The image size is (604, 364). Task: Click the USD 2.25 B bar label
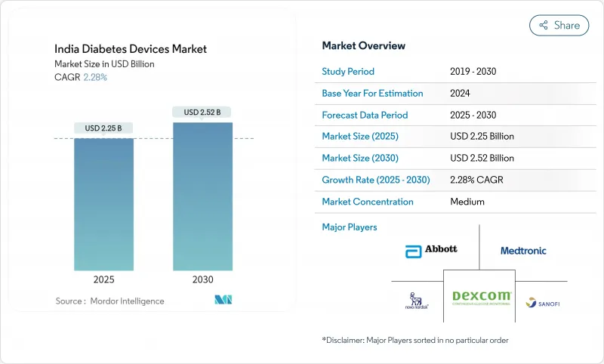pos(103,128)
